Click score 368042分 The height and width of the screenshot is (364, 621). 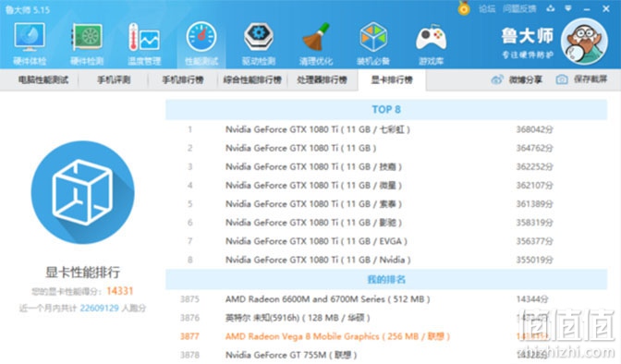(534, 129)
